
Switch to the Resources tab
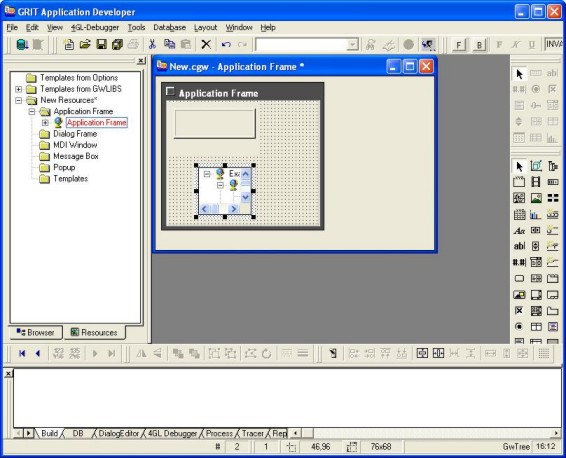(x=94, y=332)
